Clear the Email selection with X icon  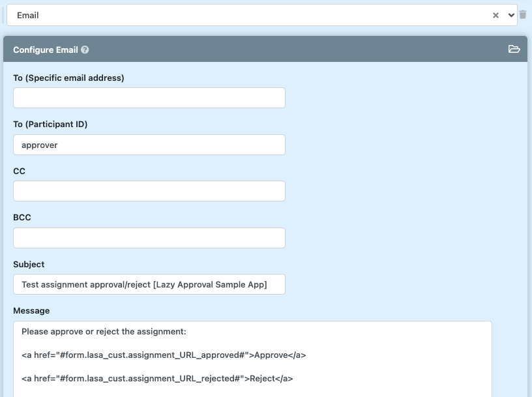coord(495,15)
